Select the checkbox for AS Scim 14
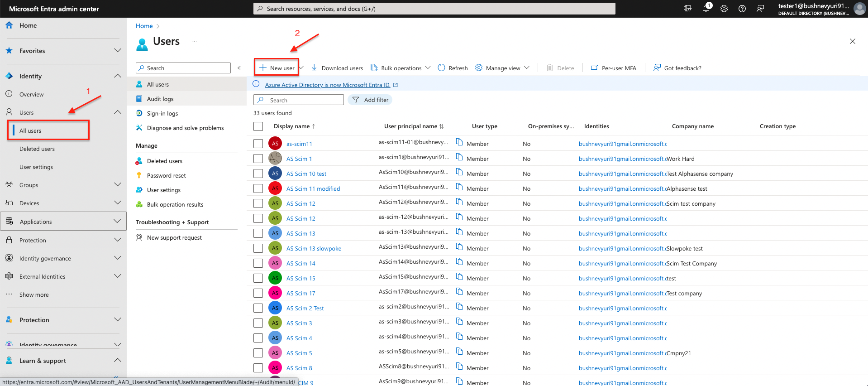The image size is (868, 386). tap(258, 263)
